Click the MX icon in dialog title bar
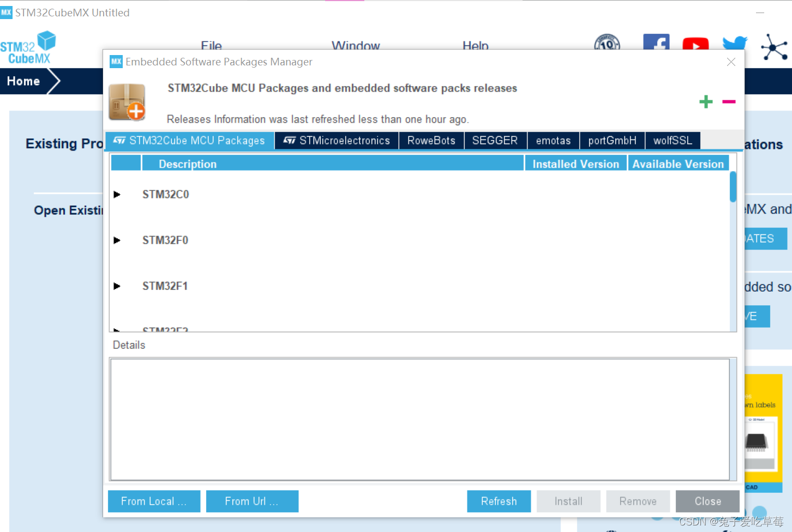792x532 pixels. click(x=116, y=62)
